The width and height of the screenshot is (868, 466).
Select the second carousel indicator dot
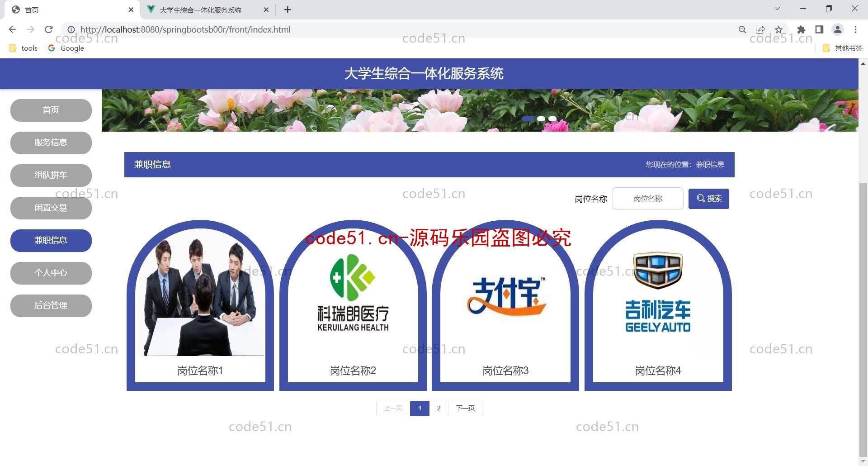pyautogui.click(x=541, y=119)
